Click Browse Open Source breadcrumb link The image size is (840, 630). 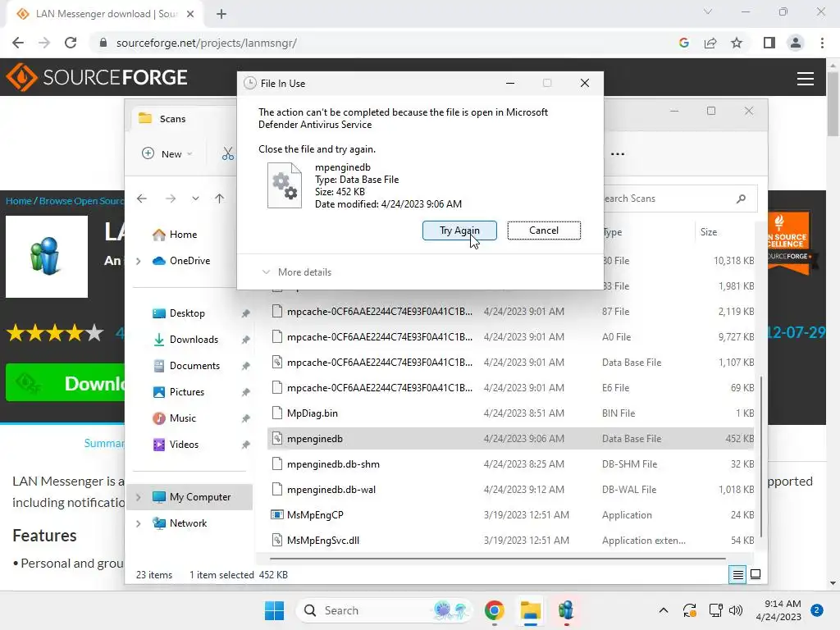coord(81,201)
